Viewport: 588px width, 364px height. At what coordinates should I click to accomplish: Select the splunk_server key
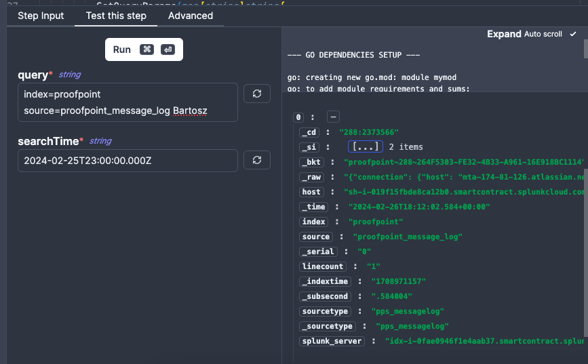point(332,341)
